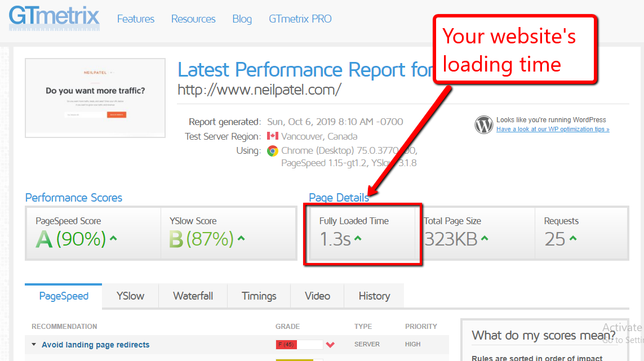Click the HIGH priority cell
The image size is (644, 361).
[413, 344]
